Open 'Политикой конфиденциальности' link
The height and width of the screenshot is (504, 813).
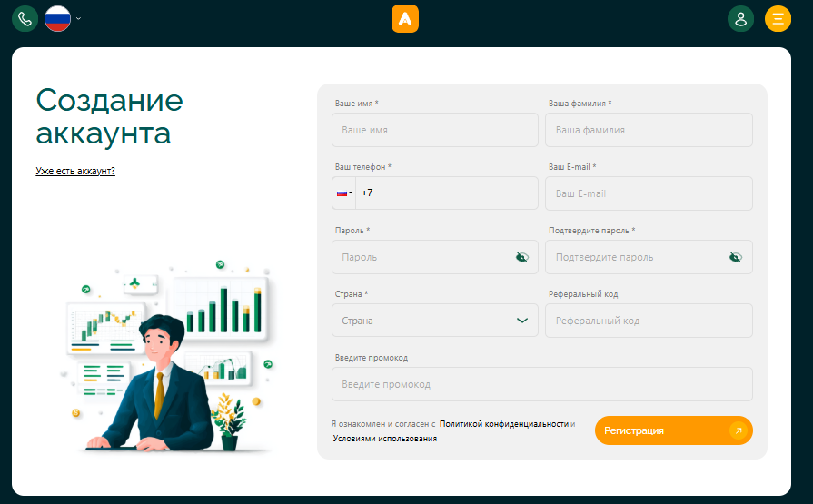pos(504,423)
